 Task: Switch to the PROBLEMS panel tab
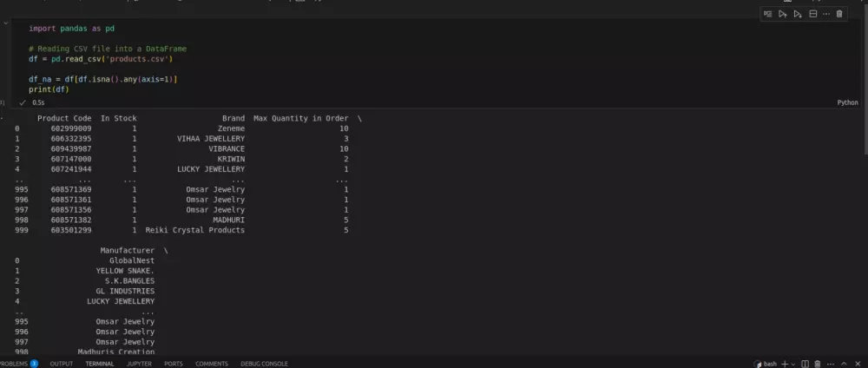[19, 364]
